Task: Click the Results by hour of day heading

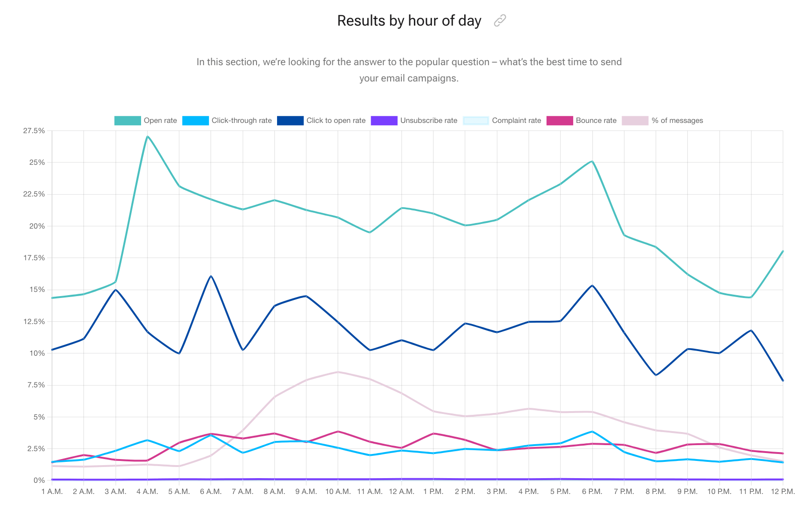Action: point(409,21)
